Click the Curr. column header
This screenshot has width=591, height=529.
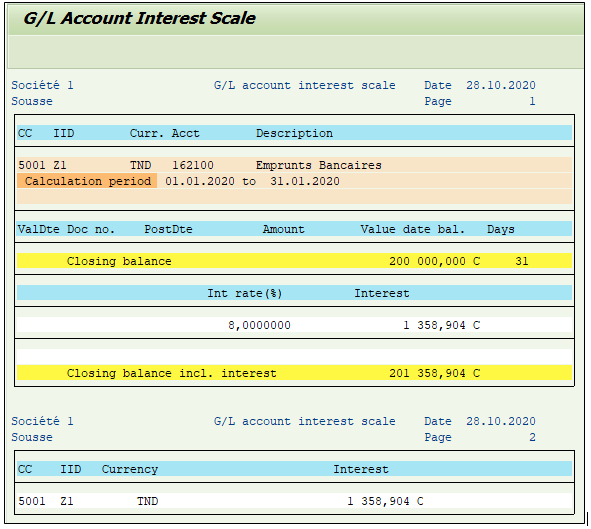147,133
